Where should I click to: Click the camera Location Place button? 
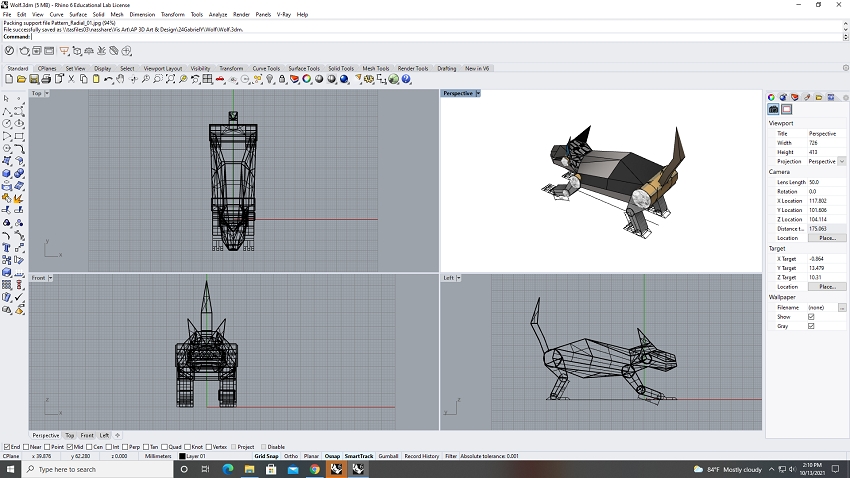827,238
